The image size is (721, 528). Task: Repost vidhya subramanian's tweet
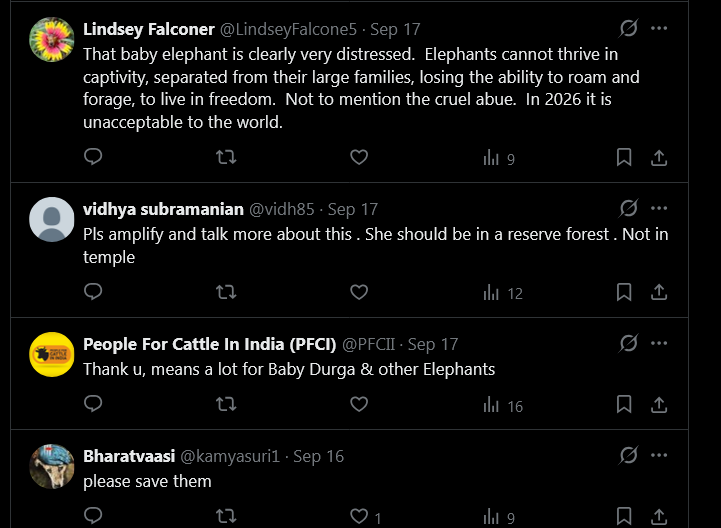[226, 292]
